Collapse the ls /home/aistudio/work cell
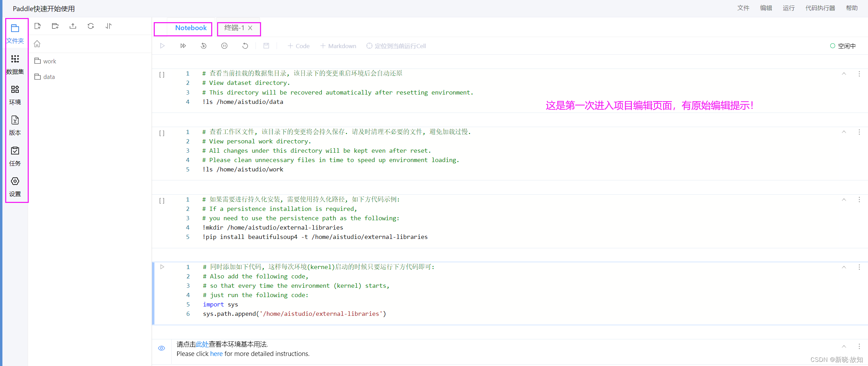This screenshot has width=868, height=366. coord(844,132)
